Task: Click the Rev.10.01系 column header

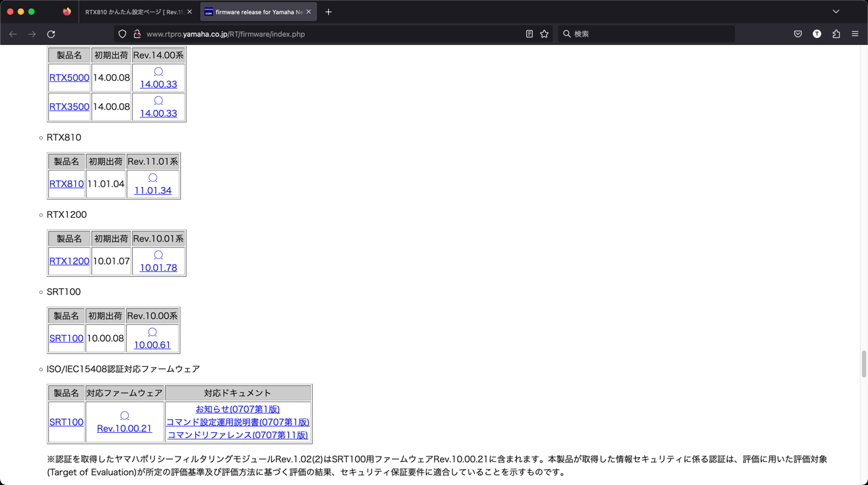Action: click(x=159, y=239)
